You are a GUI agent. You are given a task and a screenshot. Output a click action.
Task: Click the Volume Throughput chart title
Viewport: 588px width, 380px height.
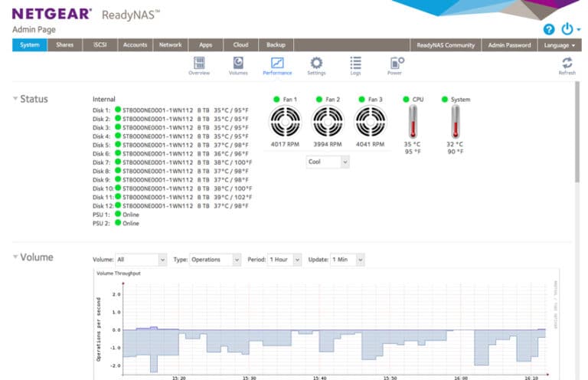tap(119, 273)
